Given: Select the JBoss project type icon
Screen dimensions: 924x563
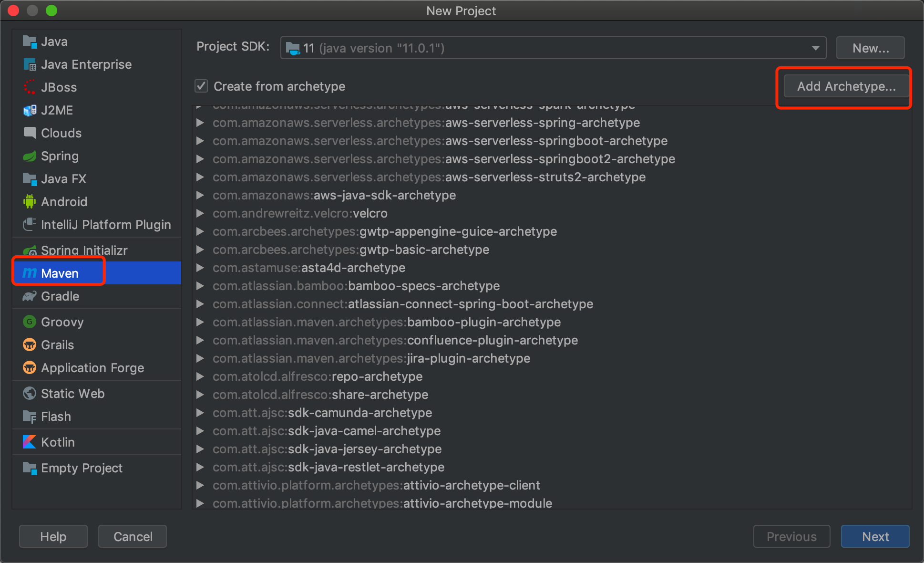Looking at the screenshot, I should (30, 87).
